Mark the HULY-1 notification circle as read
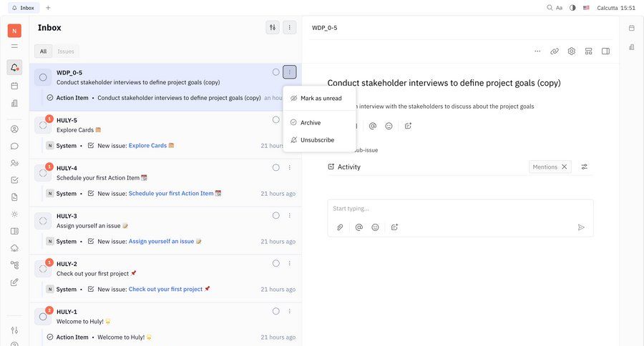Screen dimensions: 644x346 coord(276,311)
